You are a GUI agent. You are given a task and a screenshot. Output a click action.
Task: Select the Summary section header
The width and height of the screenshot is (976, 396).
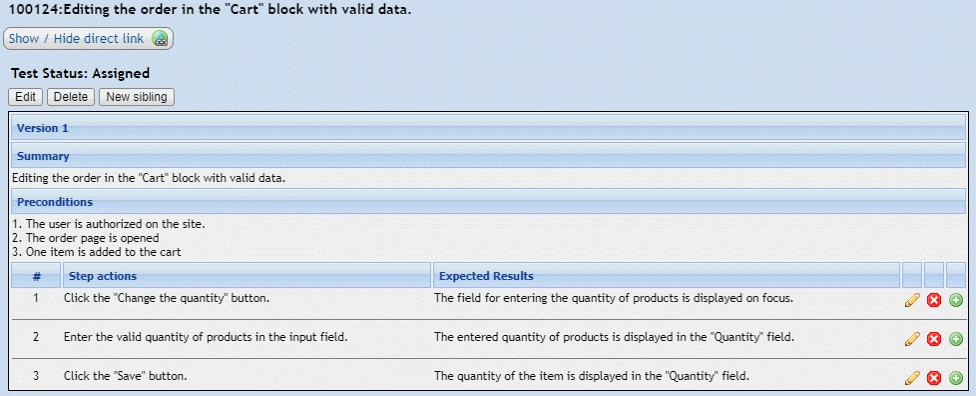click(489, 156)
